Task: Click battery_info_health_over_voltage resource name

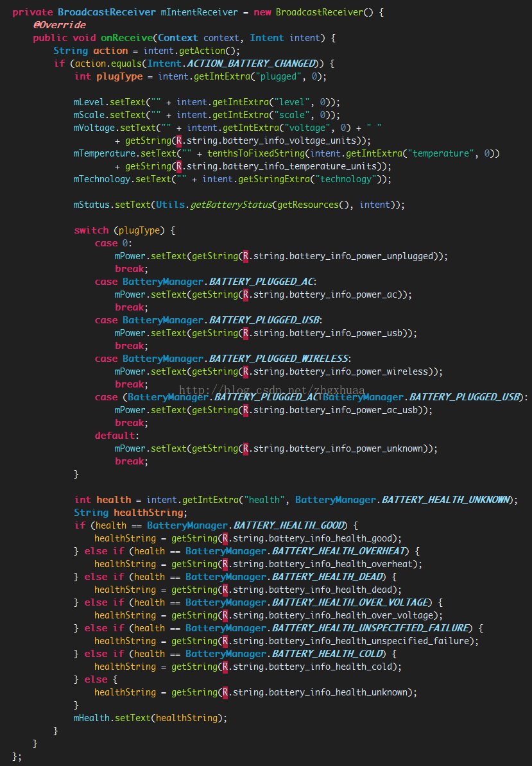Action: pos(351,615)
